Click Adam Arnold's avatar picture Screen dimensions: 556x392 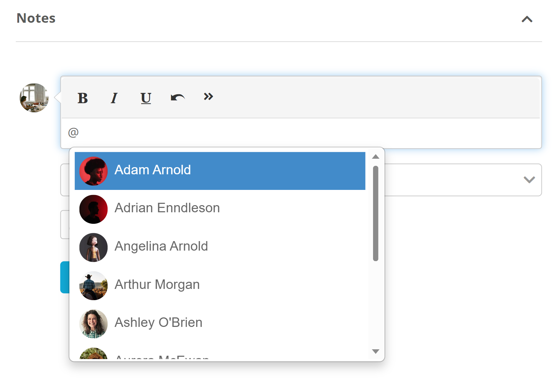[x=93, y=171]
